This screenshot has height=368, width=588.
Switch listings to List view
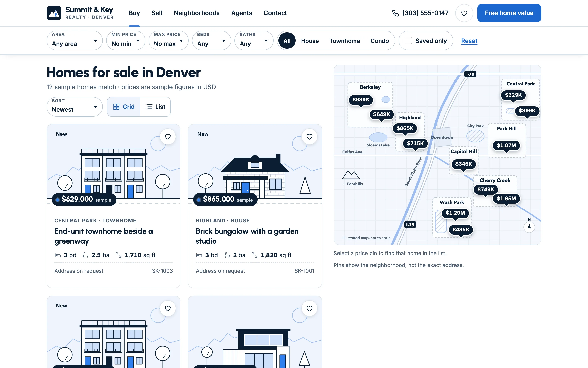(x=155, y=107)
